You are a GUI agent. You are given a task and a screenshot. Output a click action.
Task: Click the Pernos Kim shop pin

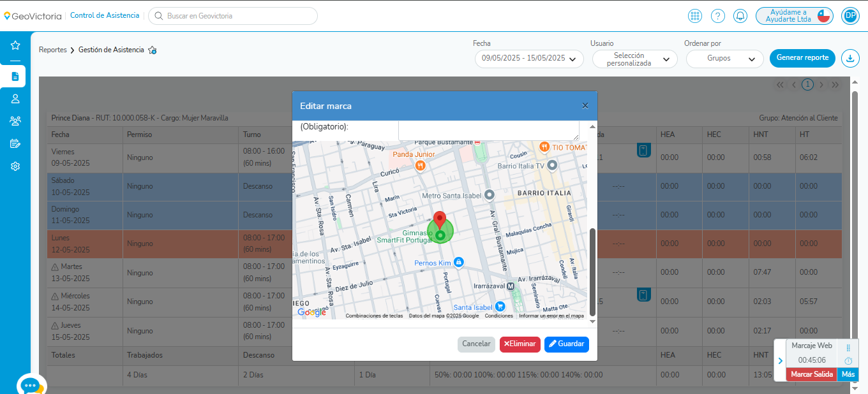click(458, 263)
